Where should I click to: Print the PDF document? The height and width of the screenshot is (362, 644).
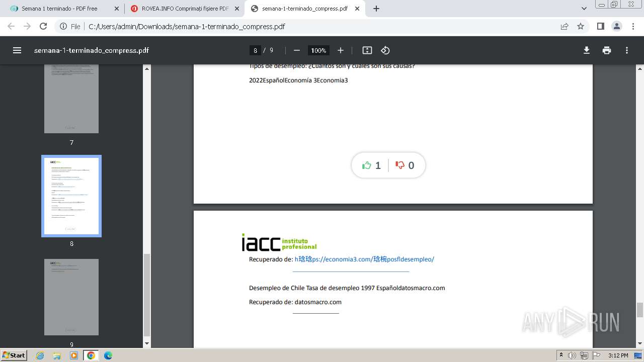point(607,50)
